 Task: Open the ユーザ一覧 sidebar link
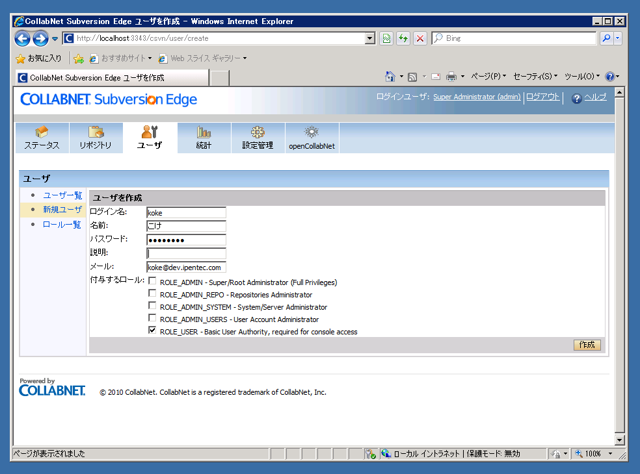[62, 196]
